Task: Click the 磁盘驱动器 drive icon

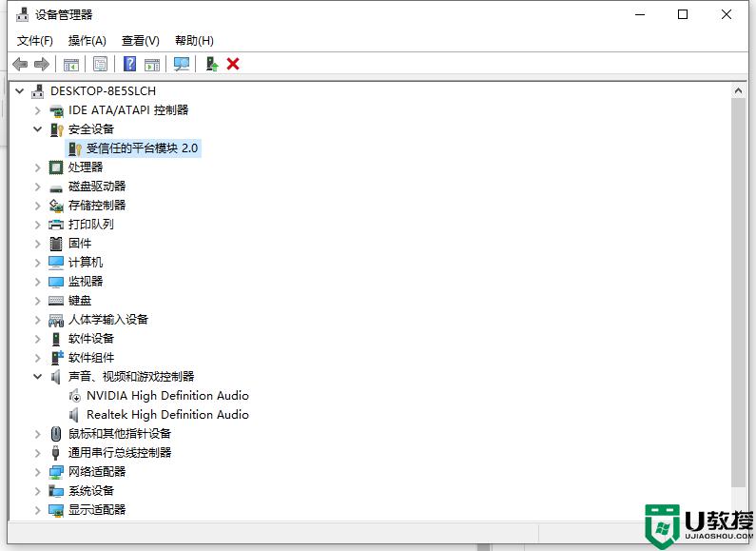Action: coord(56,187)
